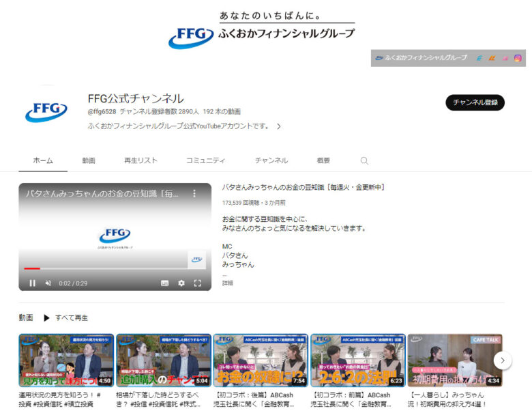
Task: Open title 【初コラボ：後篇】ABCash
Action: click(254, 399)
